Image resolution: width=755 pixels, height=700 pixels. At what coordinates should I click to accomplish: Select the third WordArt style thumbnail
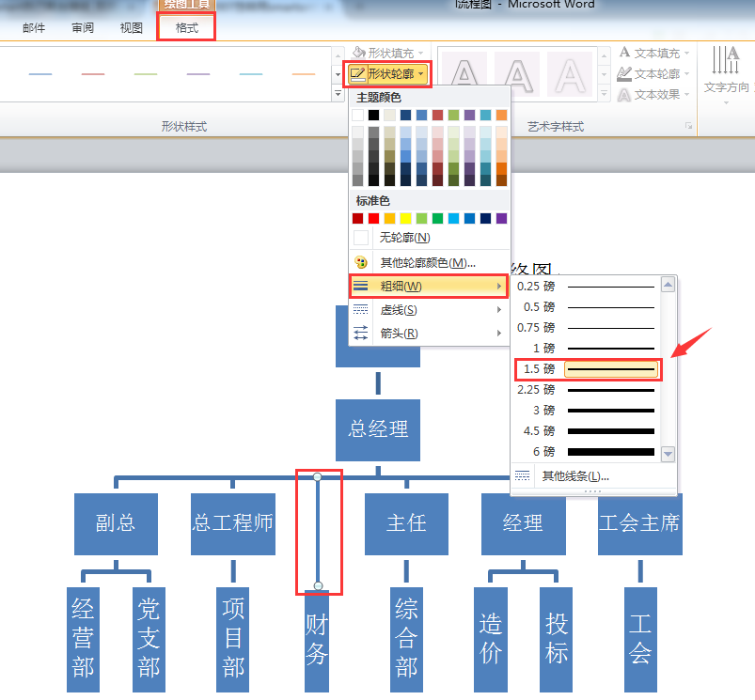coord(570,74)
